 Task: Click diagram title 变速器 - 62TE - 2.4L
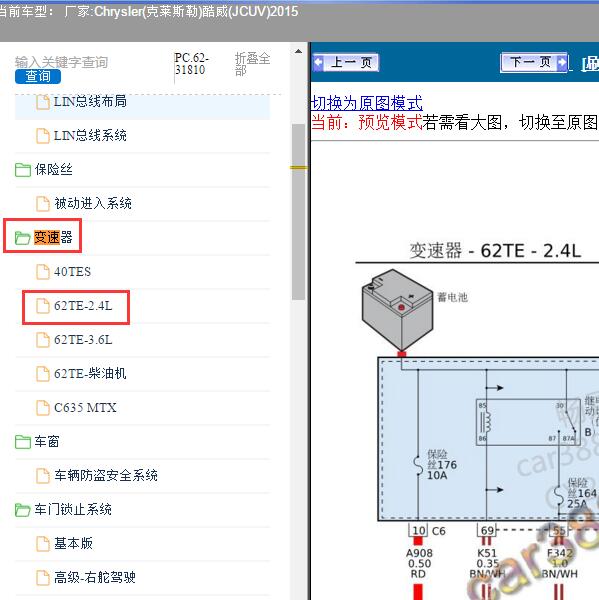click(495, 251)
